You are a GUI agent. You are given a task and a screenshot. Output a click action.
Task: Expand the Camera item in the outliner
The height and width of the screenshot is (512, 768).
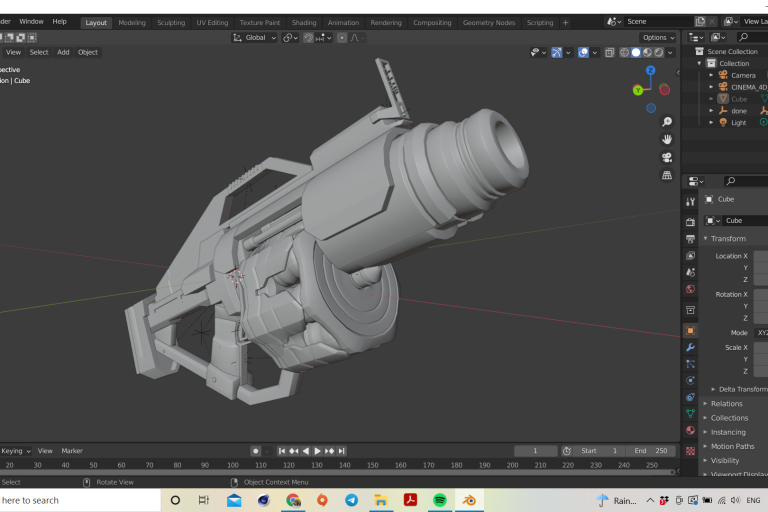(711, 75)
